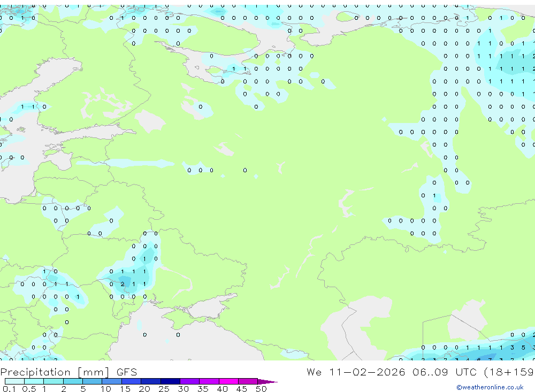This screenshot has height=392, width=535.
Task: Click the '35' legend scale label
Action: tap(203, 389)
